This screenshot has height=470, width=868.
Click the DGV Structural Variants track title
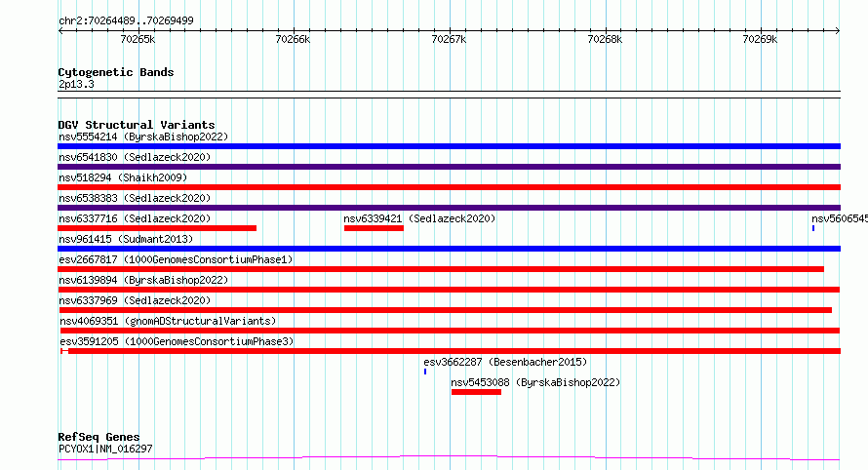pos(137,125)
